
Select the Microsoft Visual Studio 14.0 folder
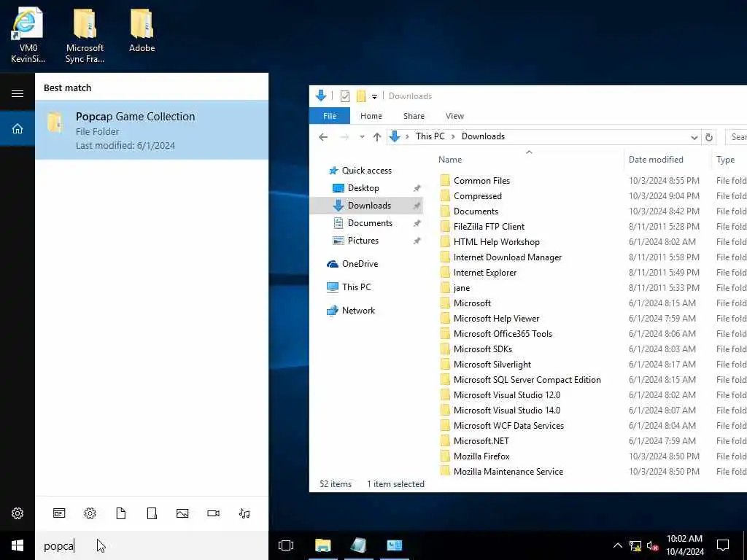[x=507, y=410]
